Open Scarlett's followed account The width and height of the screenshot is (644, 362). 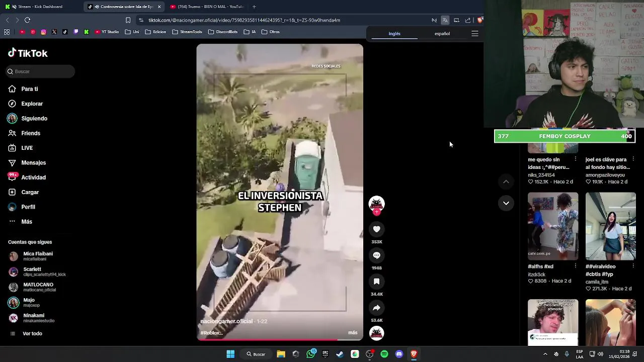coord(37,271)
